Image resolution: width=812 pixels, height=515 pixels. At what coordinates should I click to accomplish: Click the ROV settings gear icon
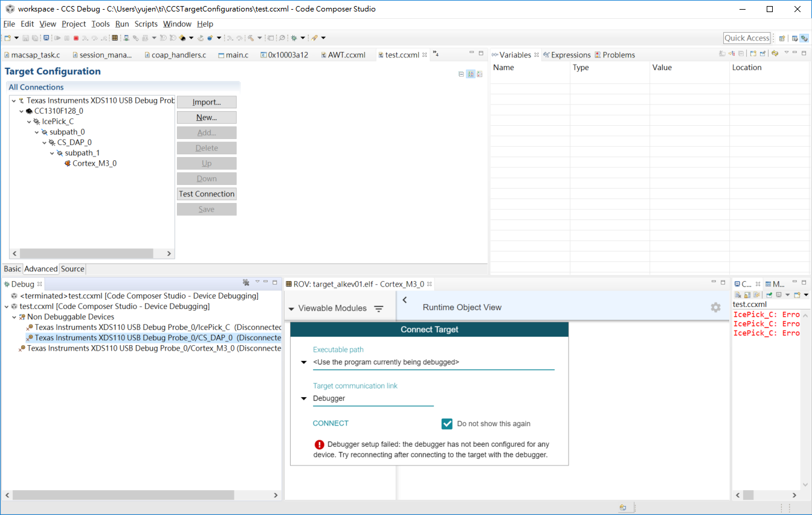[715, 308]
